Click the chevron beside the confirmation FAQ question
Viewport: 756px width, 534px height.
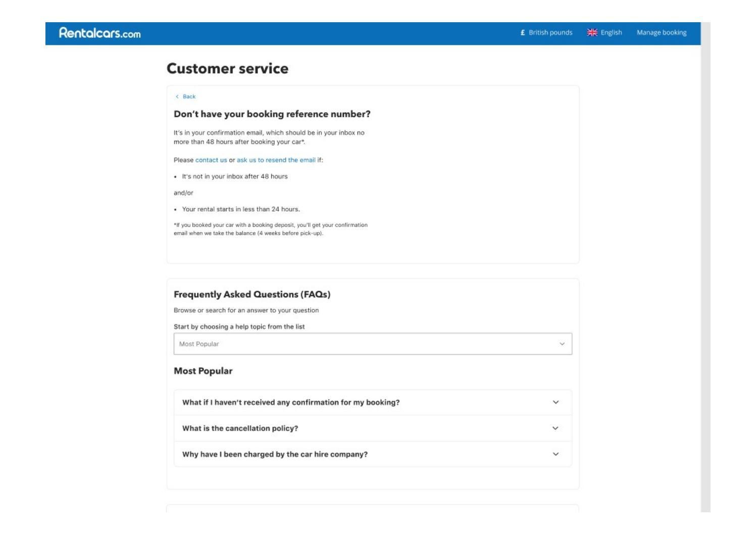point(556,403)
